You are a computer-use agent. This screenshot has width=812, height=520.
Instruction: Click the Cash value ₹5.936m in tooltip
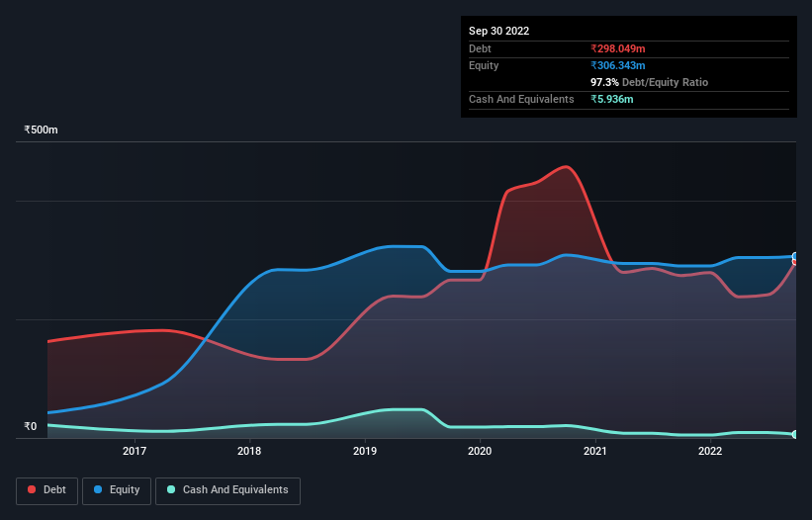611,99
